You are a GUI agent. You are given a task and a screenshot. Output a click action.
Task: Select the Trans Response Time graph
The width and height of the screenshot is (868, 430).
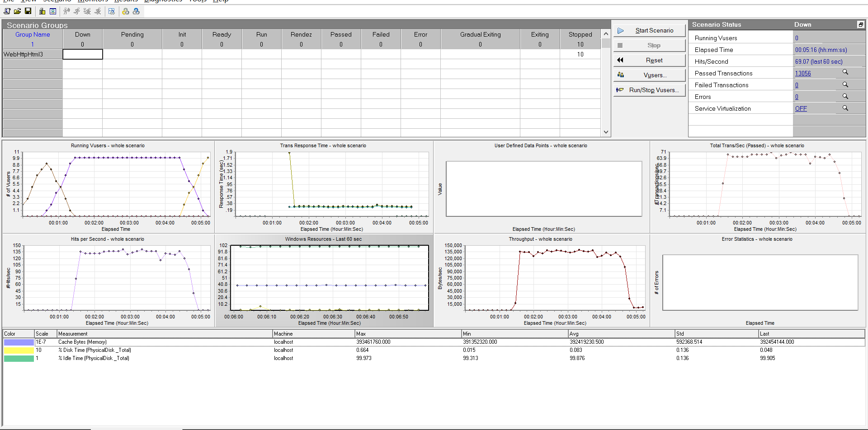pyautogui.click(x=324, y=187)
